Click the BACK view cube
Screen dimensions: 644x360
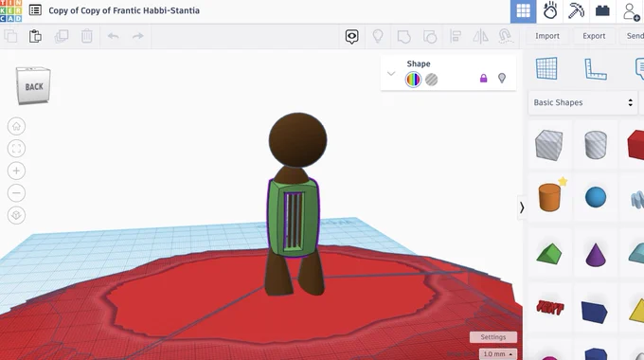coord(33,85)
